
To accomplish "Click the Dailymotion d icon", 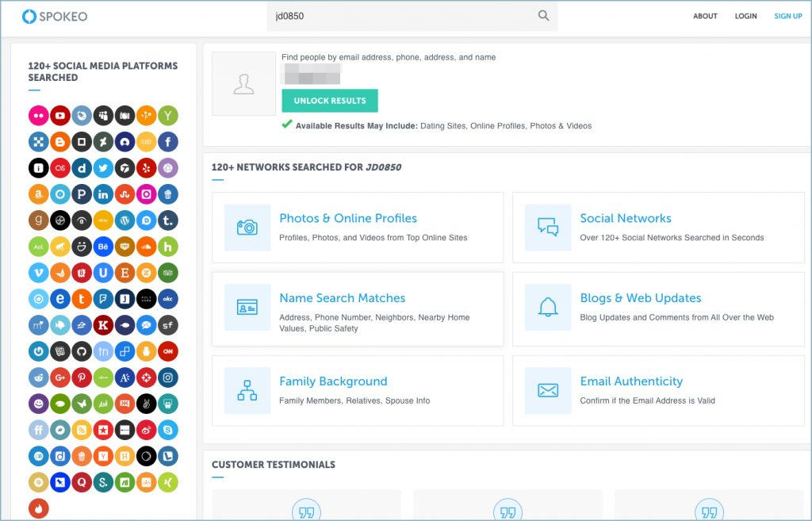I will click(x=82, y=168).
